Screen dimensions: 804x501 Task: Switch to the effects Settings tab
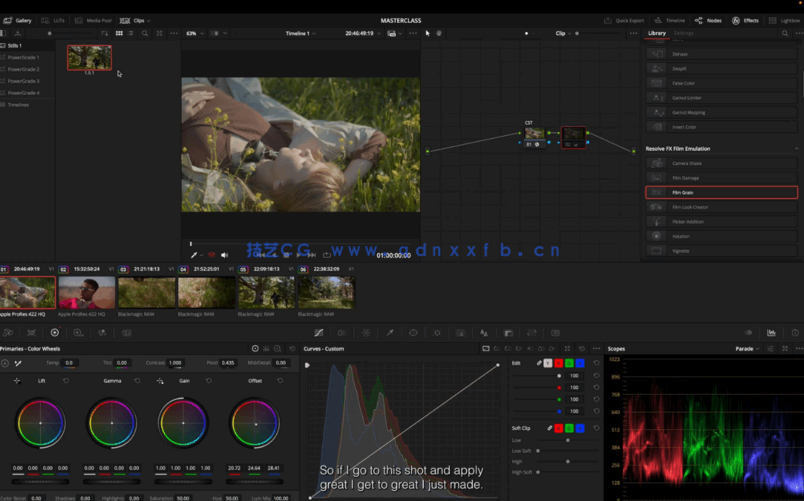click(684, 33)
